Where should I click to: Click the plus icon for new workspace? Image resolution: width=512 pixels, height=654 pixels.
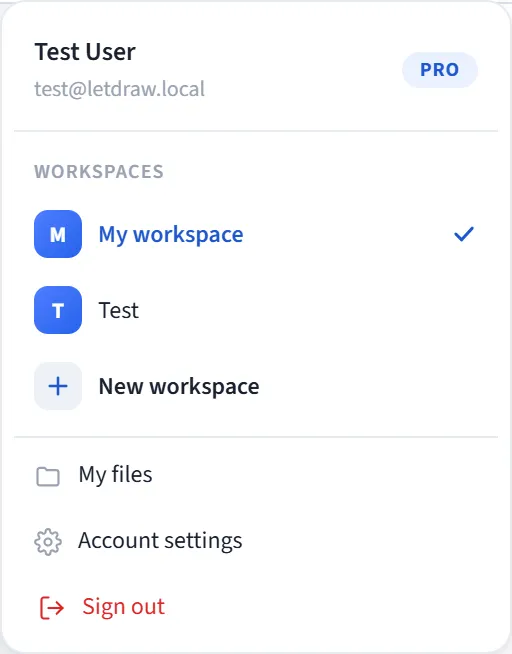click(x=58, y=386)
